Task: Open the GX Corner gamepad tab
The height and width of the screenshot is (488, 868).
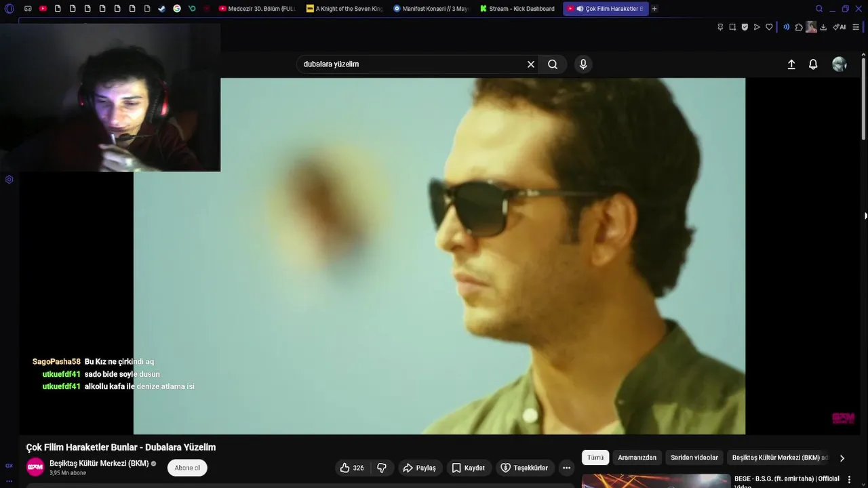Action: click(28, 9)
